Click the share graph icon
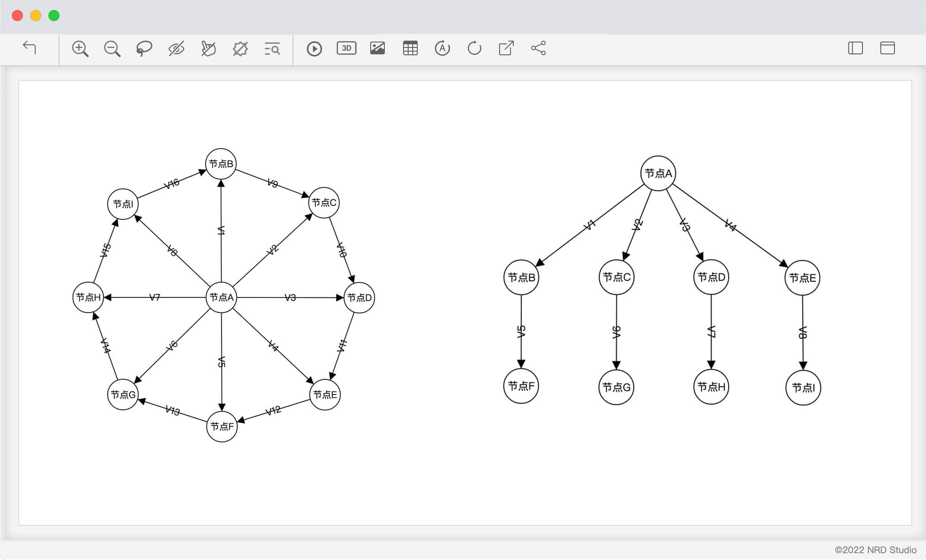 (538, 48)
